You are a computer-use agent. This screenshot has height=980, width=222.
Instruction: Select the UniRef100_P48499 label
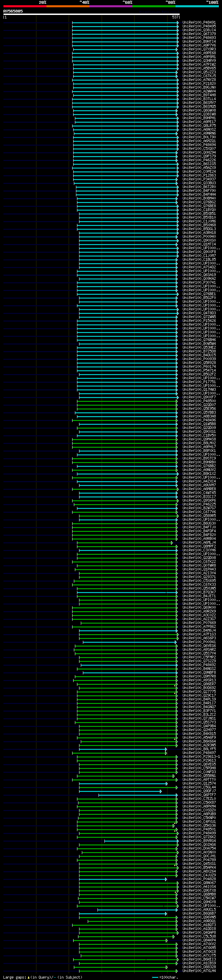[199, 833]
